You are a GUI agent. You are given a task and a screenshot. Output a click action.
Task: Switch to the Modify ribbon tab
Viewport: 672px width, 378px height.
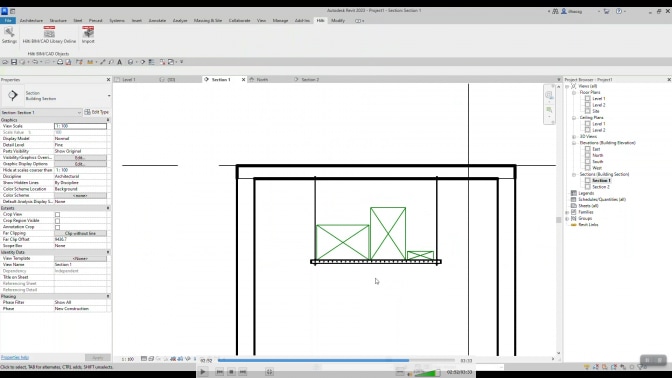(338, 21)
